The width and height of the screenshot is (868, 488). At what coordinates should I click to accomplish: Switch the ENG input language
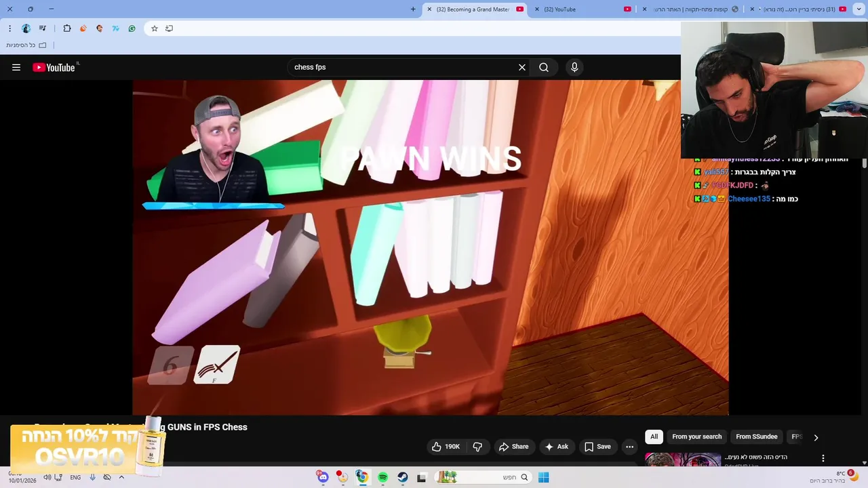[75, 477]
